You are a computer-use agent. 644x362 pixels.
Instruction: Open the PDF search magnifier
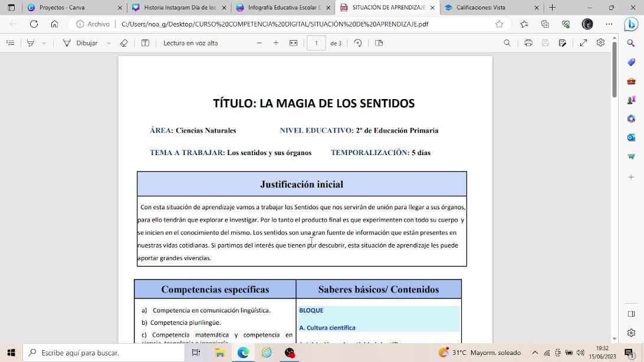[x=507, y=43]
